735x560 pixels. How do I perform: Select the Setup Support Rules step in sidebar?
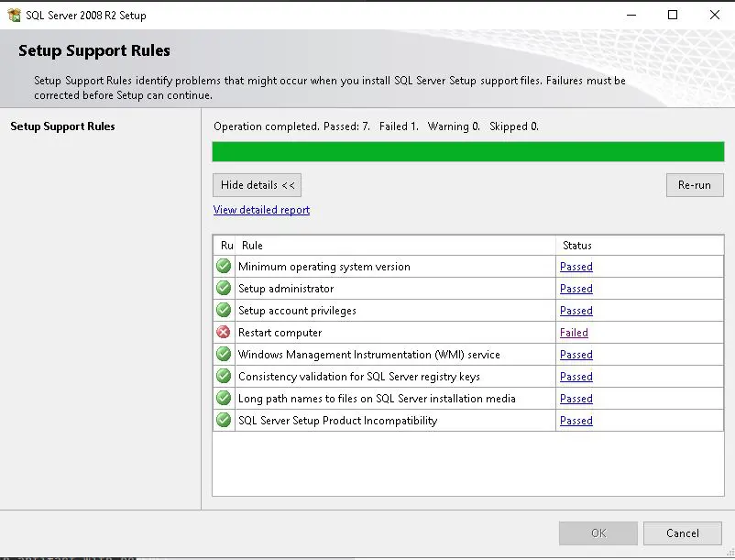pyautogui.click(x=63, y=126)
